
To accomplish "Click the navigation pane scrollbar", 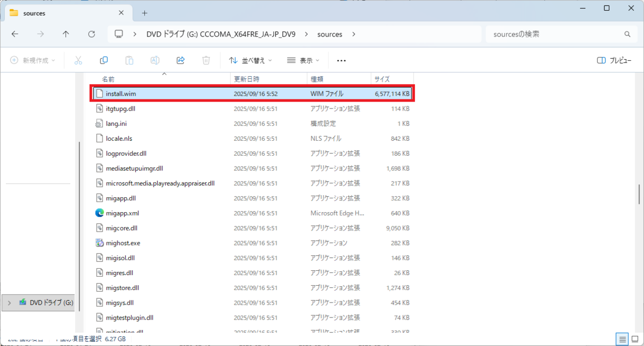I will click(x=79, y=226).
